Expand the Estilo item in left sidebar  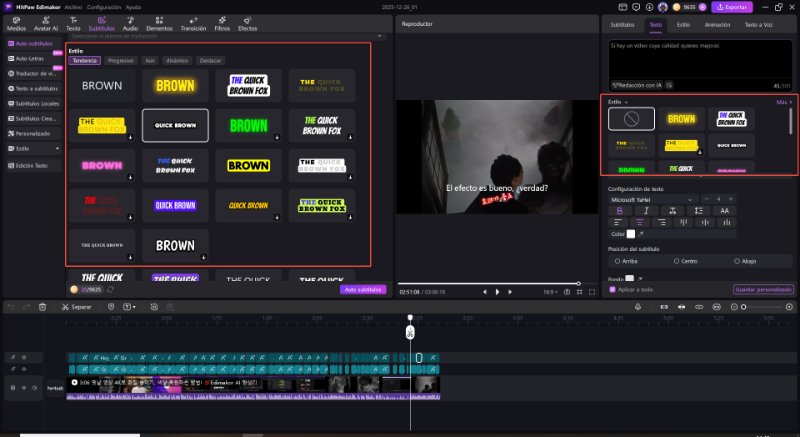tap(30, 148)
